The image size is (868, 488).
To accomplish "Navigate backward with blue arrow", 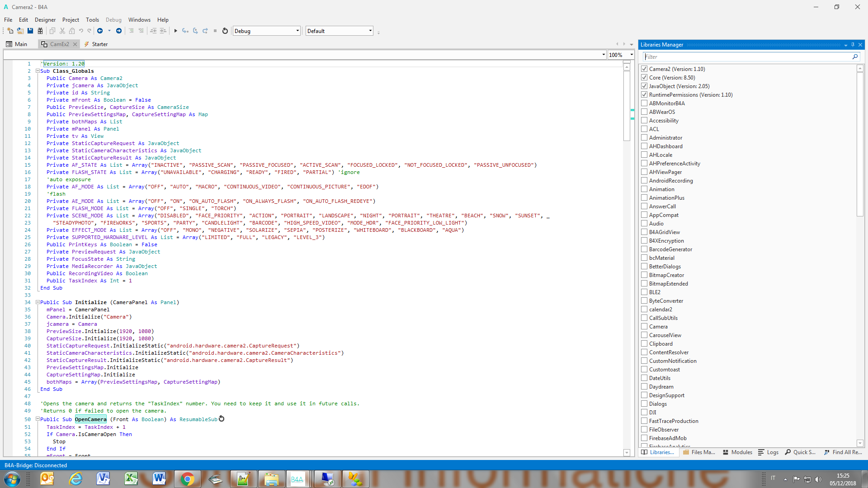I will point(100,31).
